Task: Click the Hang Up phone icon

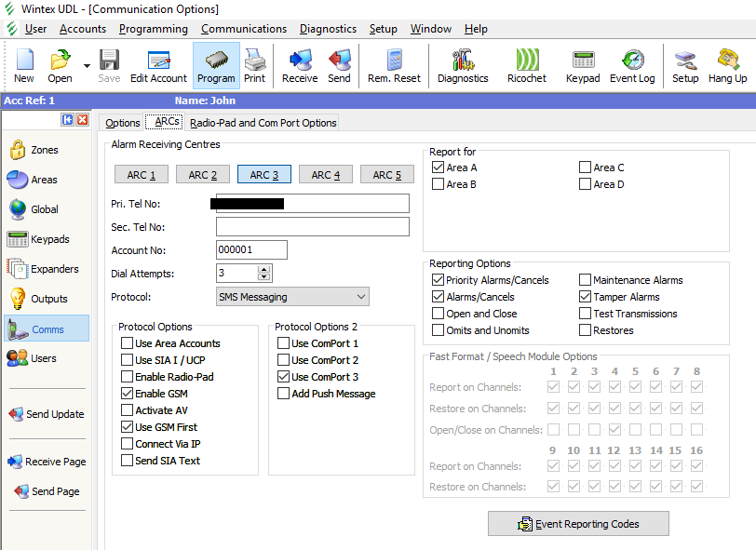Action: (727, 65)
